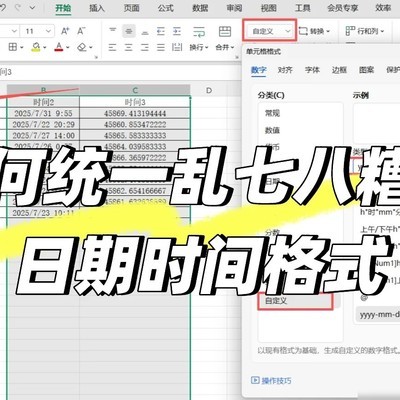This screenshot has height=400, width=400.
Task: Click the 操作技巧 link
Action: (x=271, y=380)
